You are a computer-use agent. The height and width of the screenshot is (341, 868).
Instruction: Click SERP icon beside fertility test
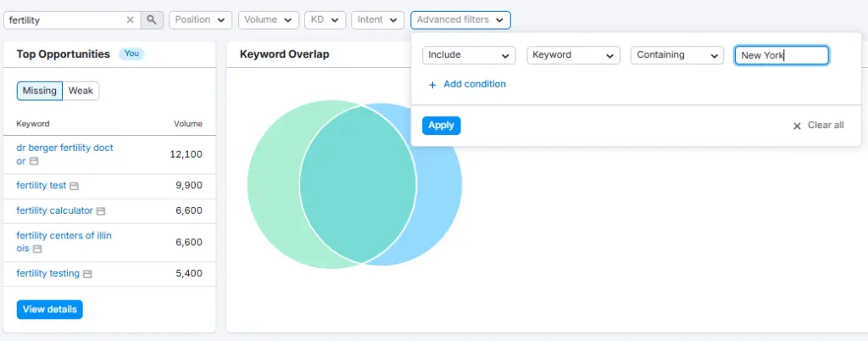point(74,186)
